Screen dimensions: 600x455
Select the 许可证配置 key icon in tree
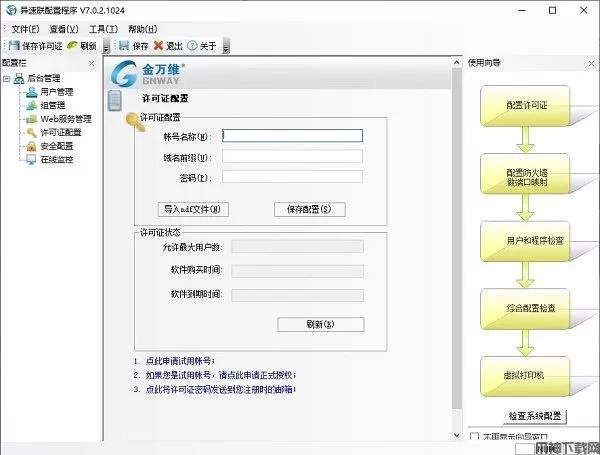tap(31, 132)
